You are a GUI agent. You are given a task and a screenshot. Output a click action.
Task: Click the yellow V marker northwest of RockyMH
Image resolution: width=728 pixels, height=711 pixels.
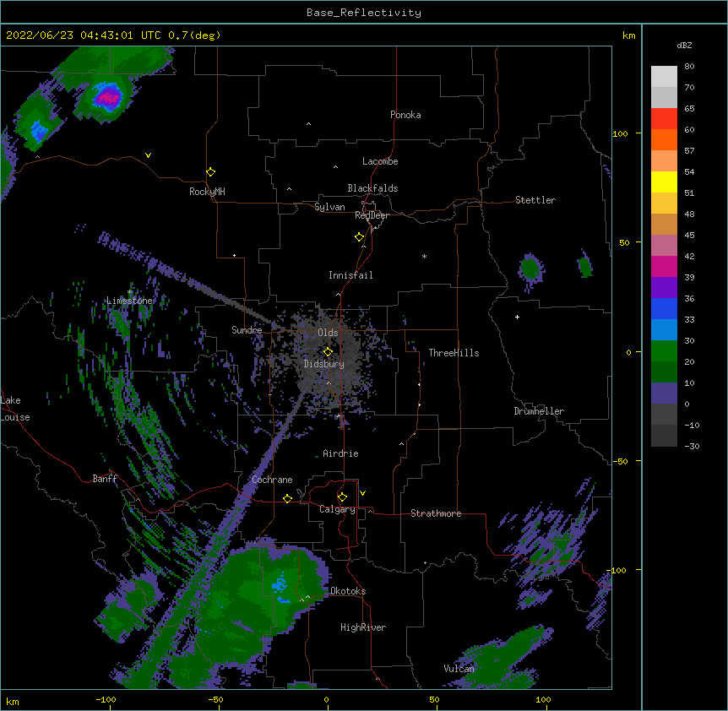pos(148,155)
